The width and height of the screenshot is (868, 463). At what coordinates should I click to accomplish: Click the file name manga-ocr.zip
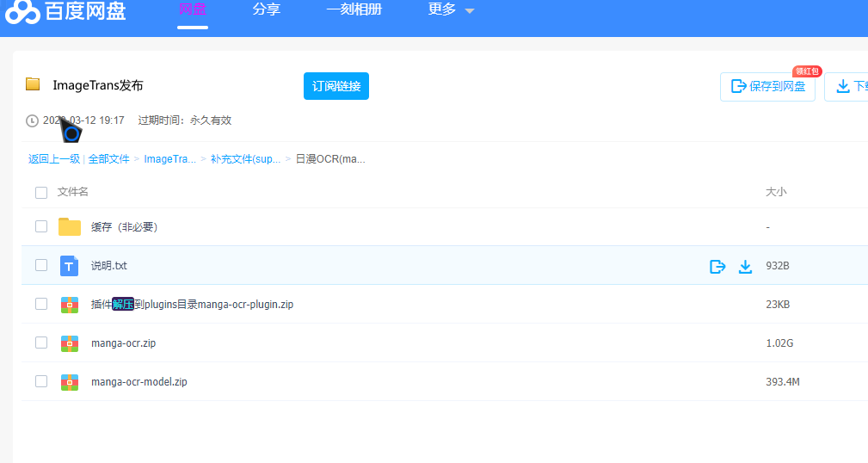(x=123, y=343)
